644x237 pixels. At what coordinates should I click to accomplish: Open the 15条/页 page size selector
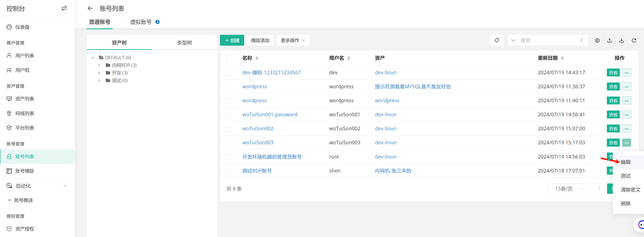(567, 189)
